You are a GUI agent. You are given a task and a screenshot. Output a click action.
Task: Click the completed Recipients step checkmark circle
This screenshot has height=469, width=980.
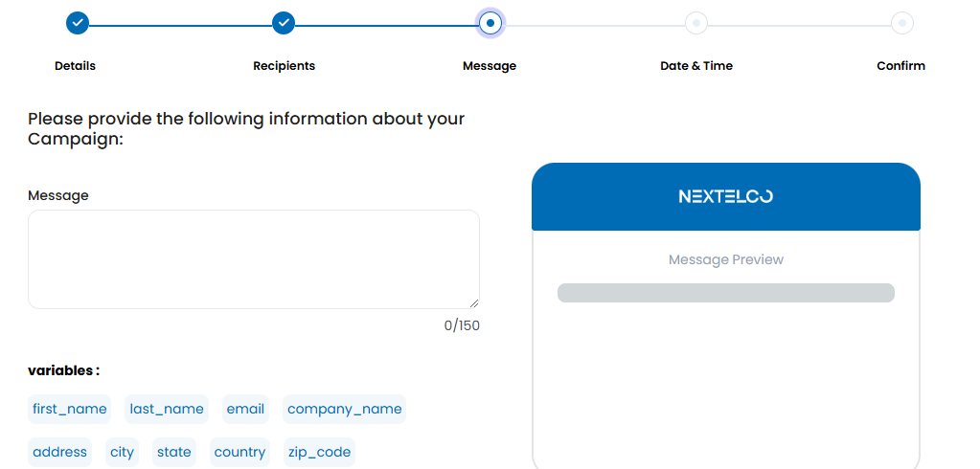click(x=284, y=23)
